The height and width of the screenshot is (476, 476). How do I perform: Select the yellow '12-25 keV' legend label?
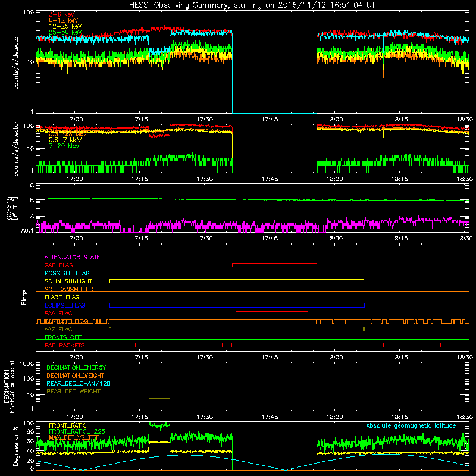[65, 26]
